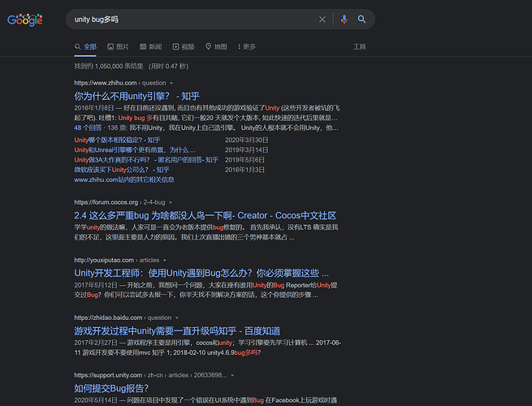Click the date '2019年3月14日'
Screen dimensions: 532x406
click(246, 150)
